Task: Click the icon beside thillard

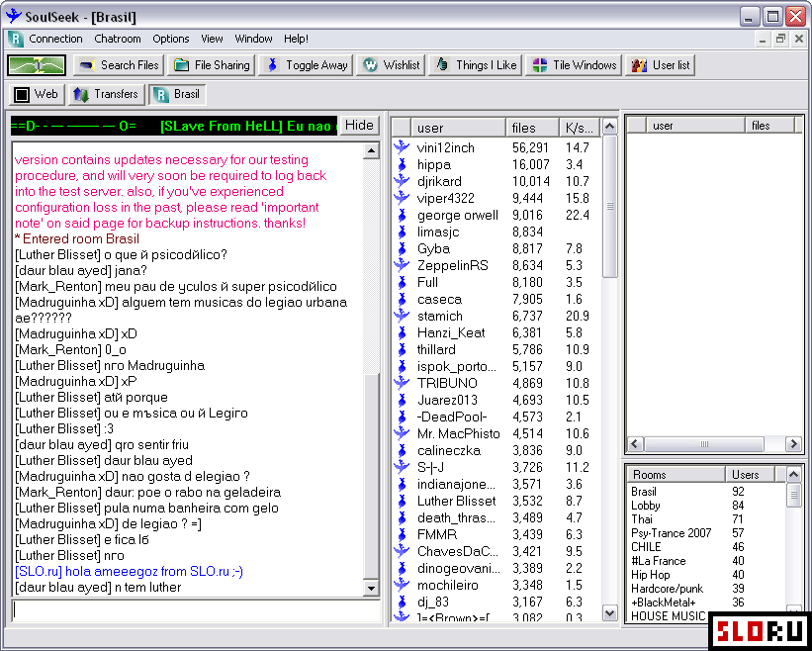Action: tap(402, 349)
